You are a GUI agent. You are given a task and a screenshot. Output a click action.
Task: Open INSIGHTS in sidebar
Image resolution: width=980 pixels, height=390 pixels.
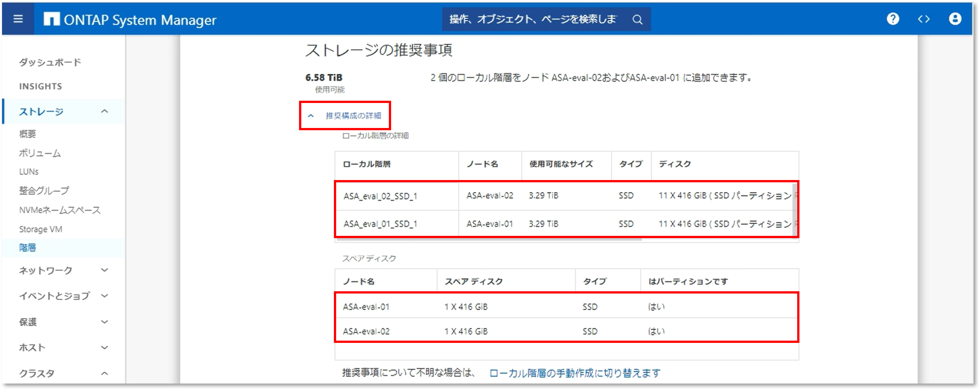41,86
